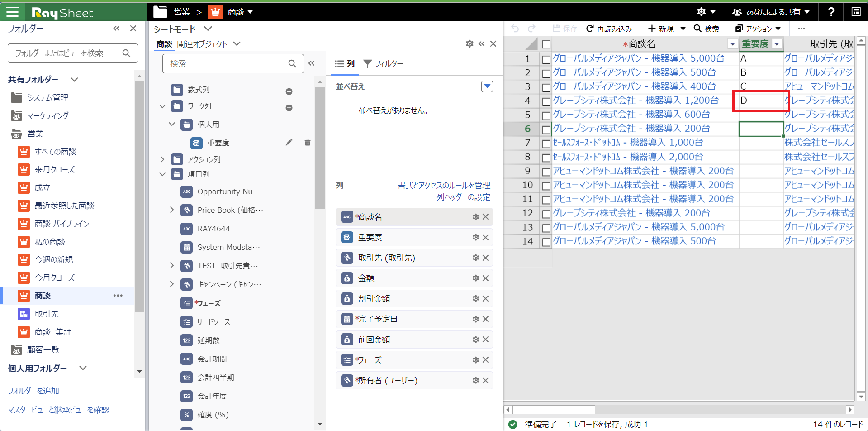The image size is (868, 431).
Task: Remove the 重要度 column from list
Action: point(485,237)
